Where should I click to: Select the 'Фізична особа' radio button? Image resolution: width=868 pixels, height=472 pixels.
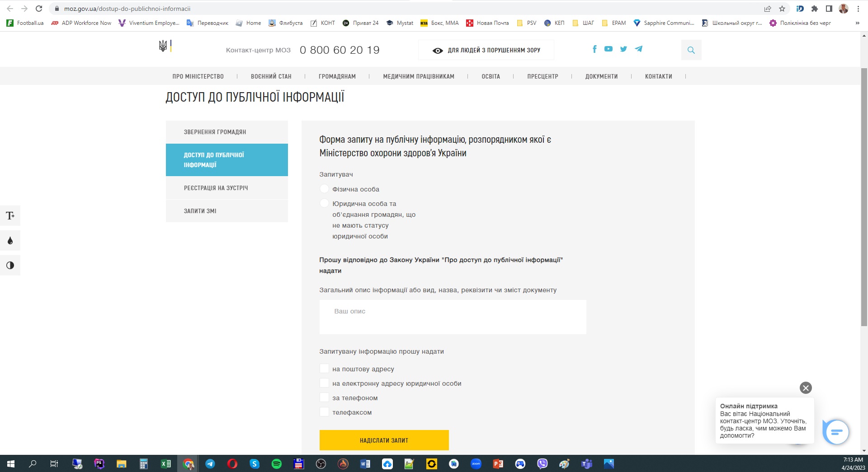324,189
